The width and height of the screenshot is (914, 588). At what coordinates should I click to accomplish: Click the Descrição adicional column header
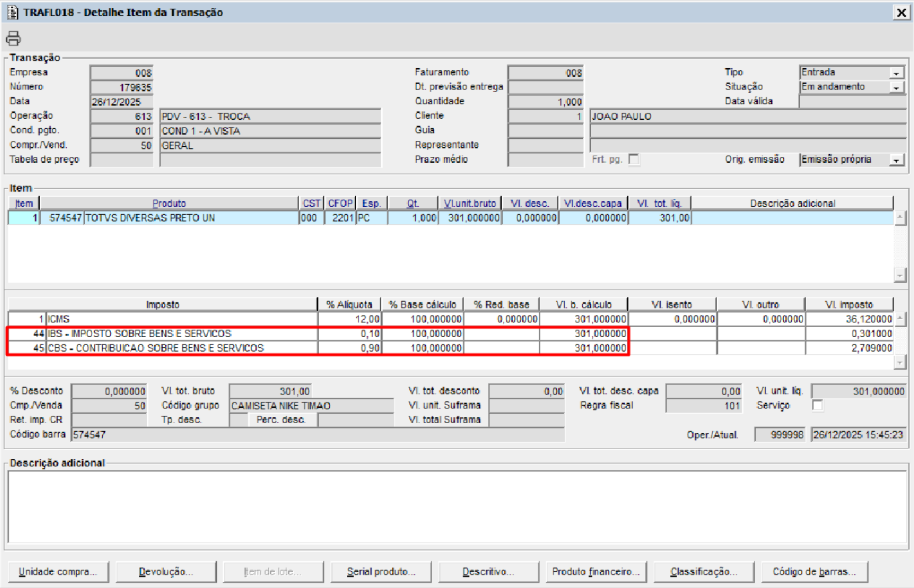pyautogui.click(x=792, y=203)
